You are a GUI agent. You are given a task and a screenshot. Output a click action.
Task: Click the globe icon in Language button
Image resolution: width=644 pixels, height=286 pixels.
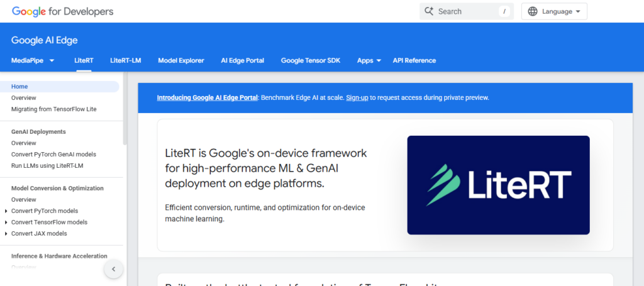point(533,11)
